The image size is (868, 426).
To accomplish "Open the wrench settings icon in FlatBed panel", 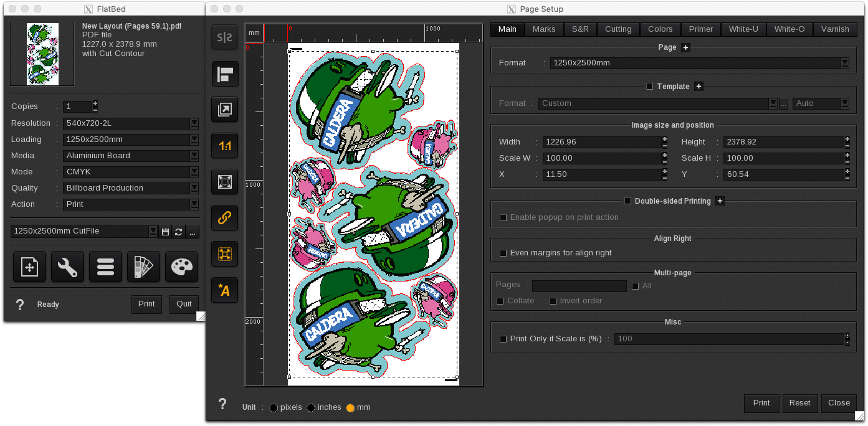I will tap(67, 267).
